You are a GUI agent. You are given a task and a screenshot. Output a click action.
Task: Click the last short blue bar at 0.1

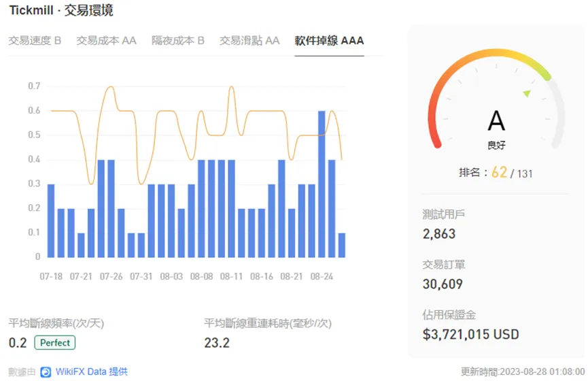point(342,245)
